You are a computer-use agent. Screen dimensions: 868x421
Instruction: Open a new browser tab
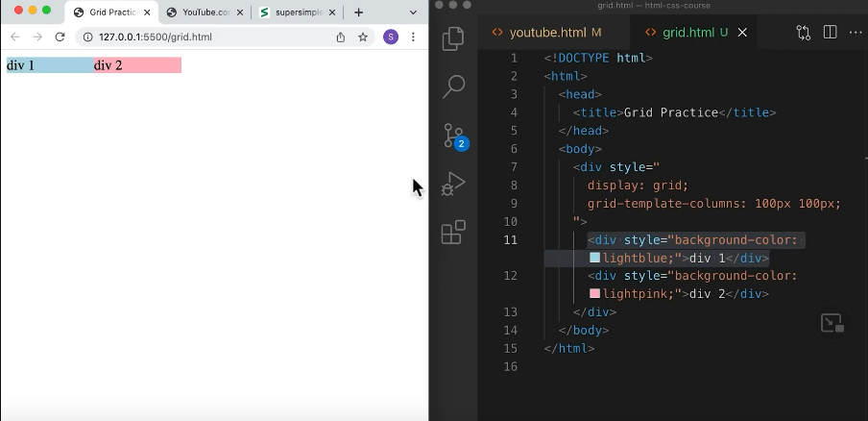coord(358,12)
